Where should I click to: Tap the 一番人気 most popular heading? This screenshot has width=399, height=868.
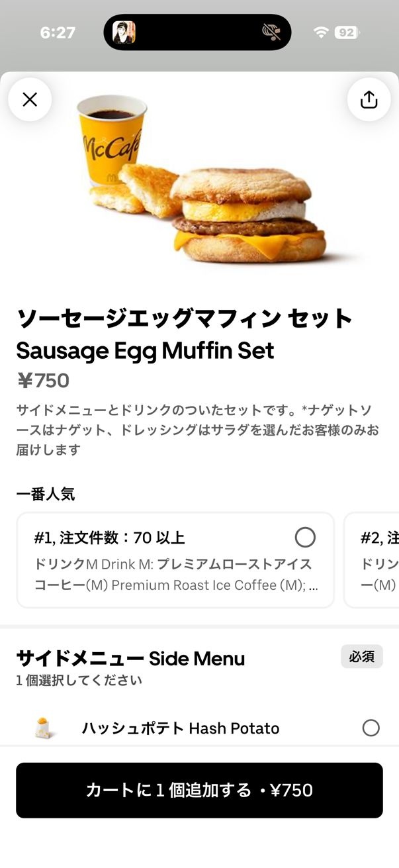(x=45, y=494)
